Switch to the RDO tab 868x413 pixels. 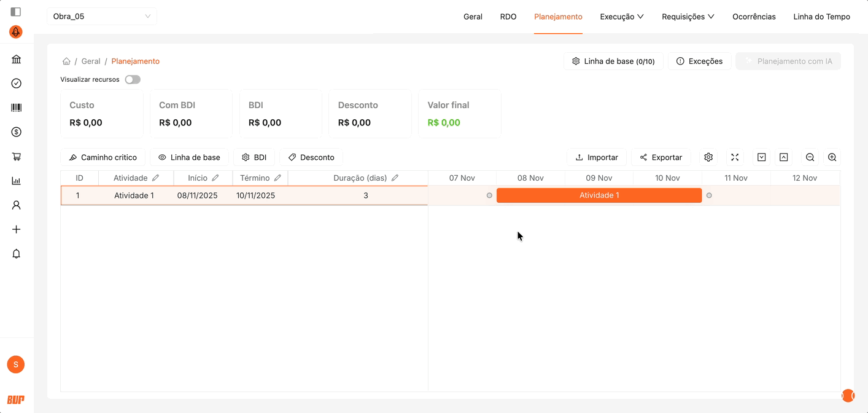[x=508, y=17]
